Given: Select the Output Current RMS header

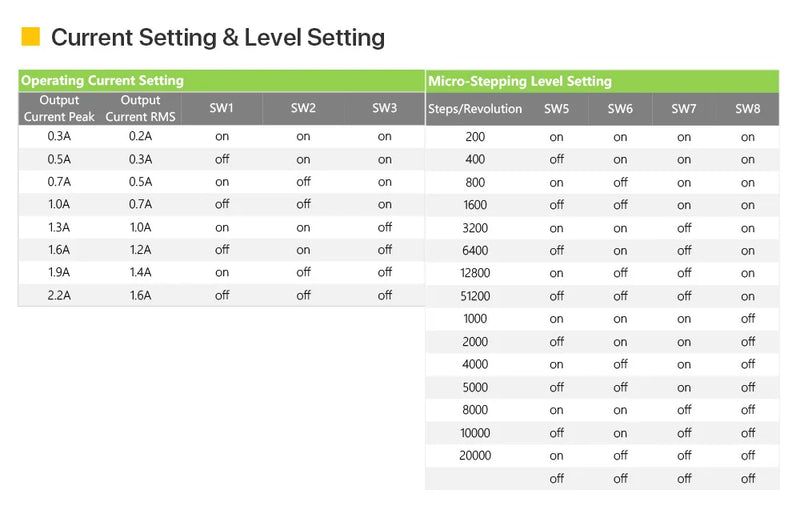Looking at the screenshot, I should [140, 108].
